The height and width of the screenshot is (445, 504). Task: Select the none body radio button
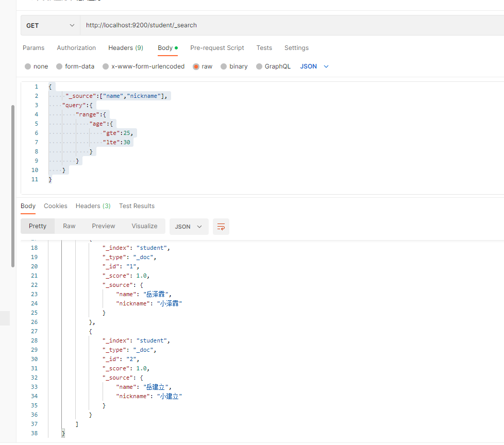pos(28,66)
